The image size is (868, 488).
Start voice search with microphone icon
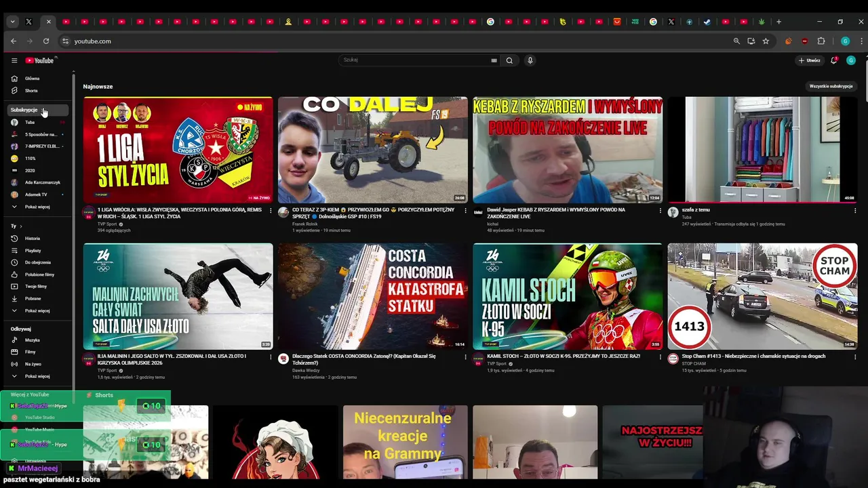(x=530, y=60)
